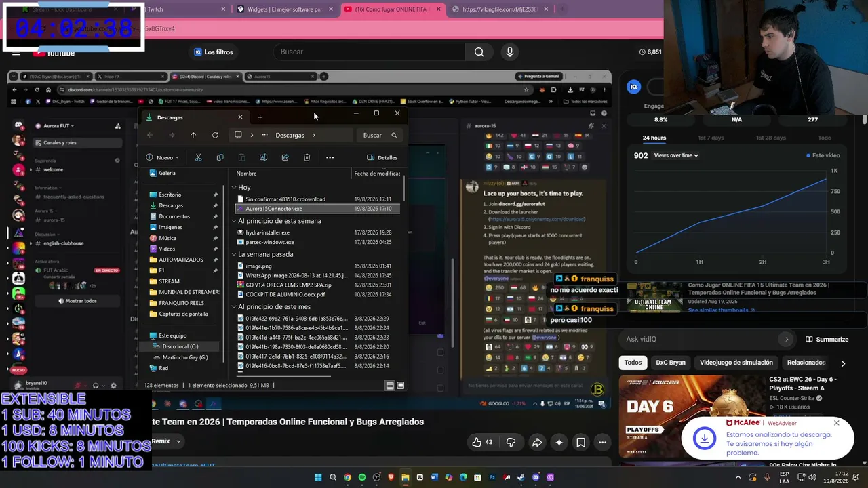
Task: Go back in Explorer navigation
Action: [150, 135]
